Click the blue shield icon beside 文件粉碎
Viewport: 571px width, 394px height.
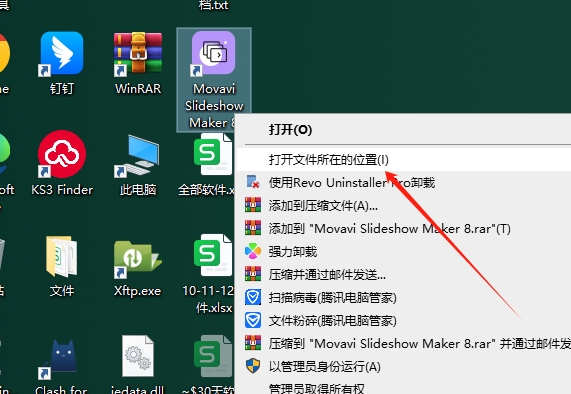click(253, 320)
